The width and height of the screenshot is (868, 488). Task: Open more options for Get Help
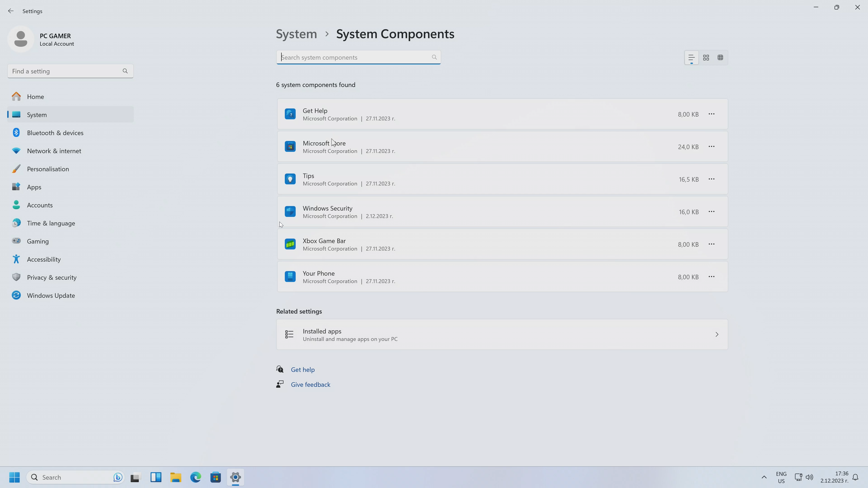coord(711,114)
